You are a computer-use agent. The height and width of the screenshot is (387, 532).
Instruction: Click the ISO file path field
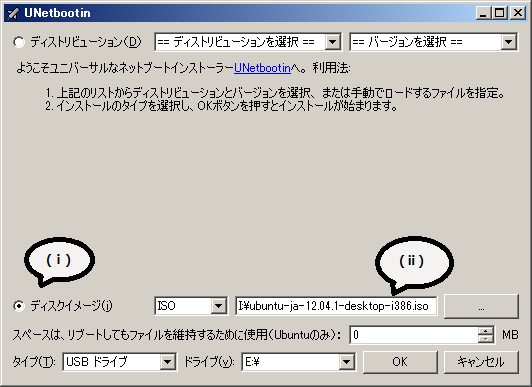tap(336, 306)
